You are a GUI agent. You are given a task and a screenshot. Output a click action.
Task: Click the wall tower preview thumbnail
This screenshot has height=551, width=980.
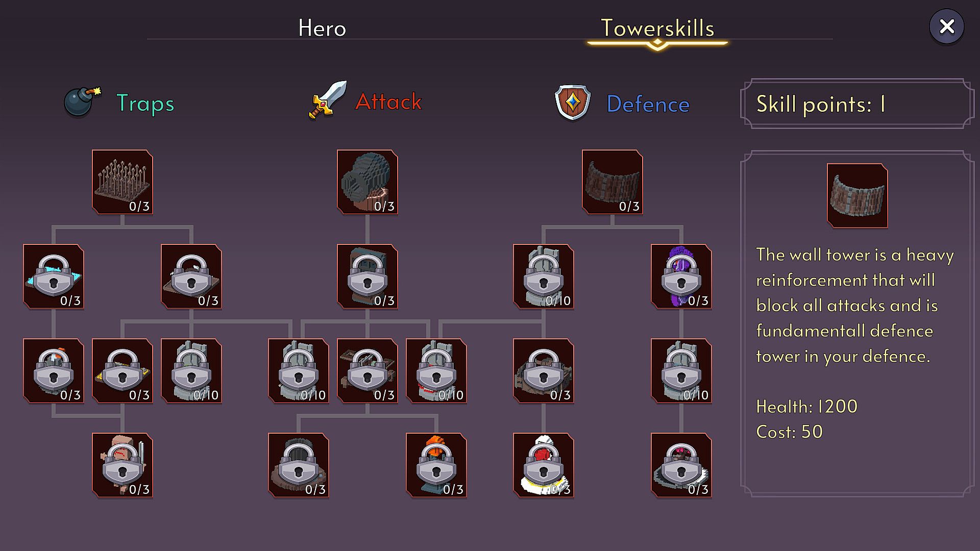[857, 196]
